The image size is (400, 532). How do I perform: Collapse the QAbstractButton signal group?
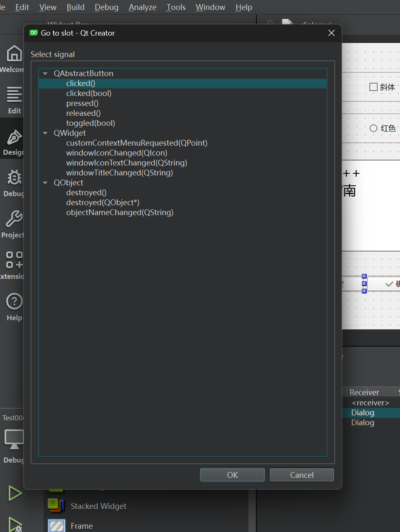(x=45, y=74)
